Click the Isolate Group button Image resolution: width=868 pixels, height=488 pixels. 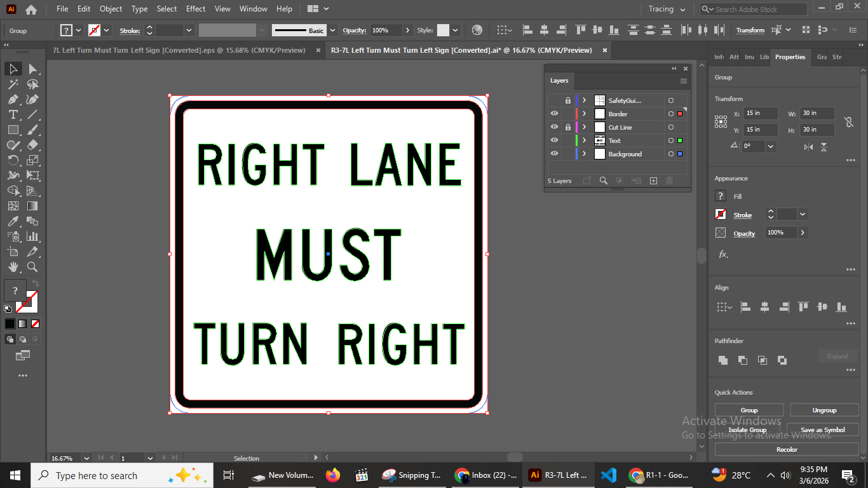pos(747,430)
